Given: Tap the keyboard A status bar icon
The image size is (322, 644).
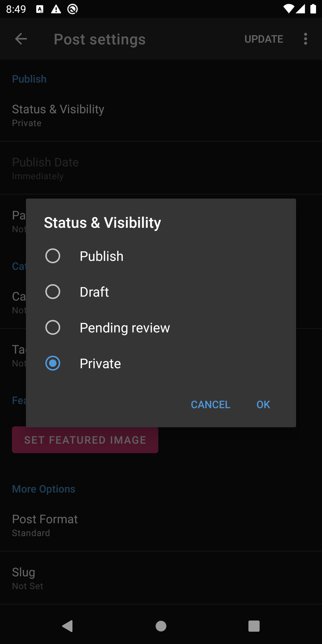Looking at the screenshot, I should click(x=40, y=9).
